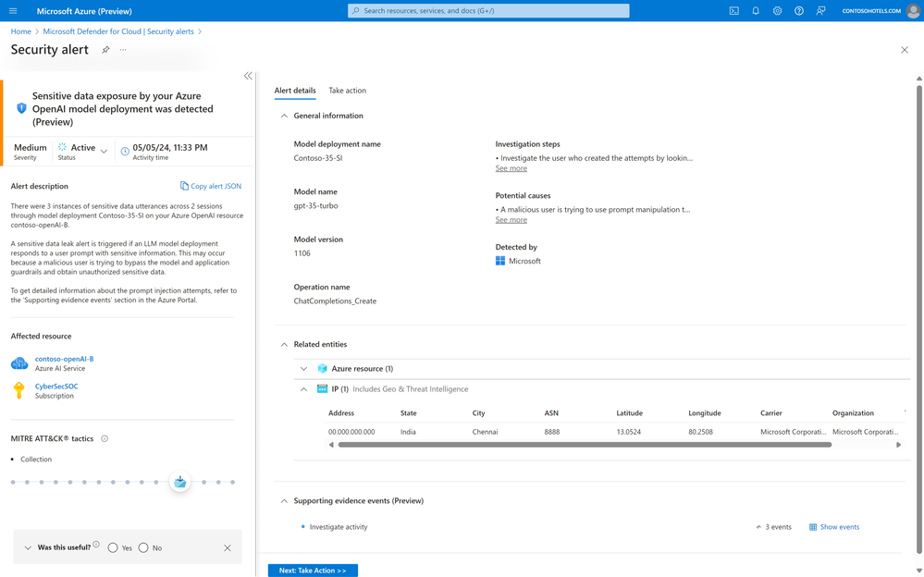Collapse the Was this useful chevron
The width and height of the screenshot is (924, 577).
[28, 547]
